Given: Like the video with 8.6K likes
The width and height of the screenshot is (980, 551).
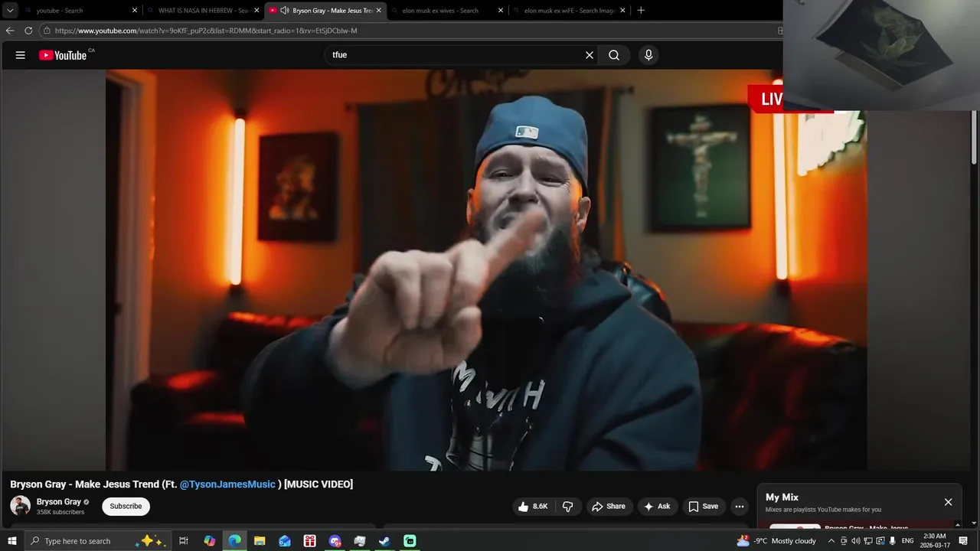Looking at the screenshot, I should point(534,507).
